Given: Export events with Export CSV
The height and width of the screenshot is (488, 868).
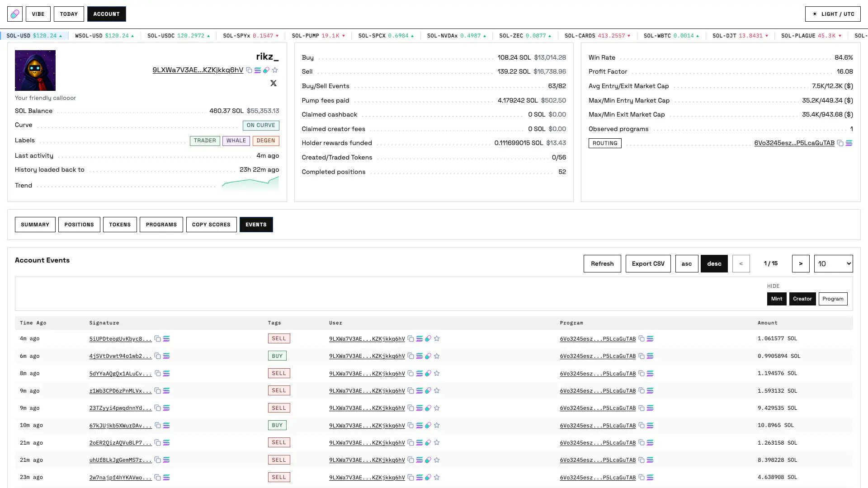Looking at the screenshot, I should (648, 263).
